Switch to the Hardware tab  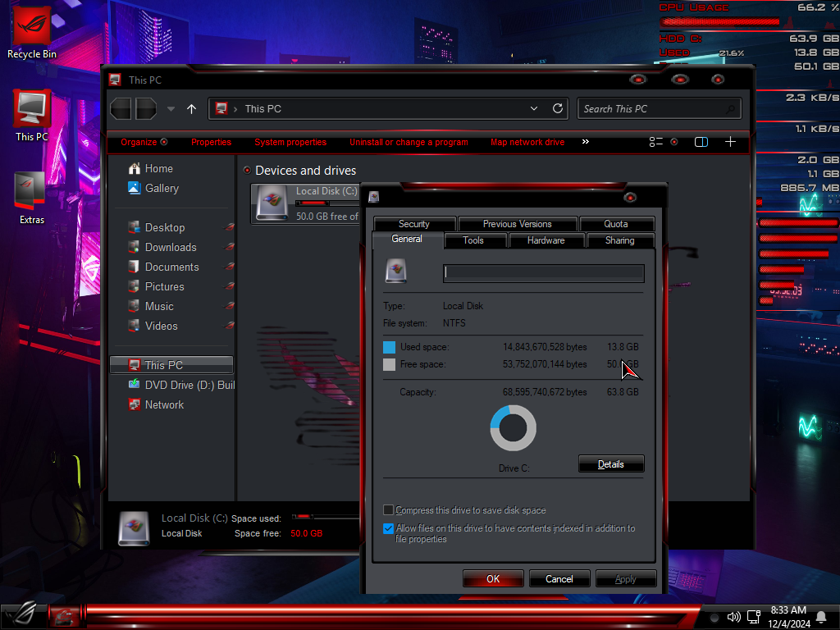[546, 240]
